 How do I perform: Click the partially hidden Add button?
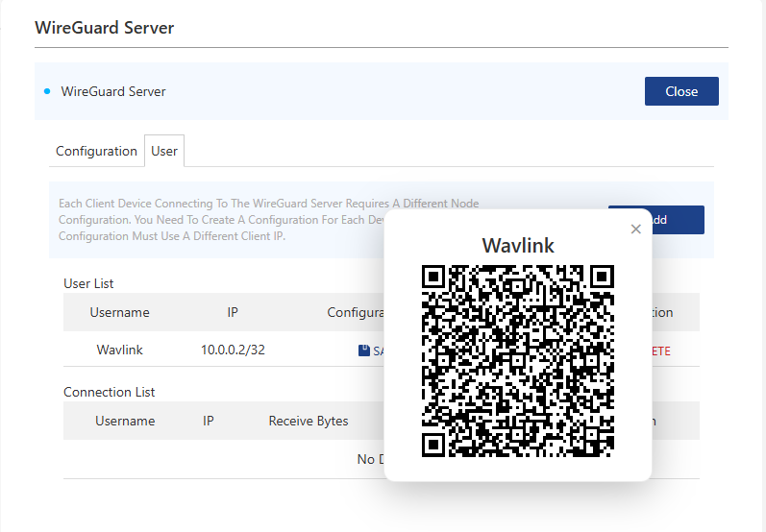pyautogui.click(x=679, y=220)
